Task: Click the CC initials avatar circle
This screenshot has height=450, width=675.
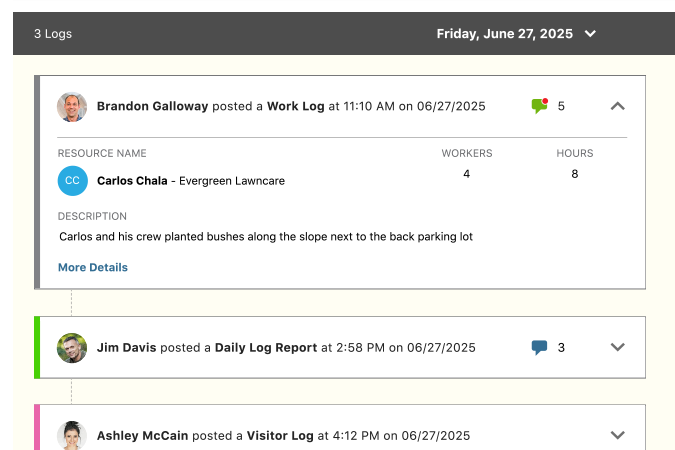Action: click(x=72, y=181)
